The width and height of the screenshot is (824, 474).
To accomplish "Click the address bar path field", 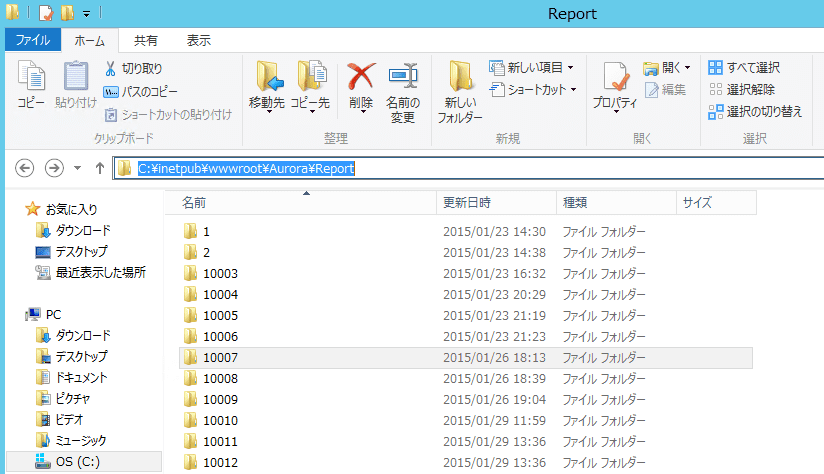I will pos(468,168).
